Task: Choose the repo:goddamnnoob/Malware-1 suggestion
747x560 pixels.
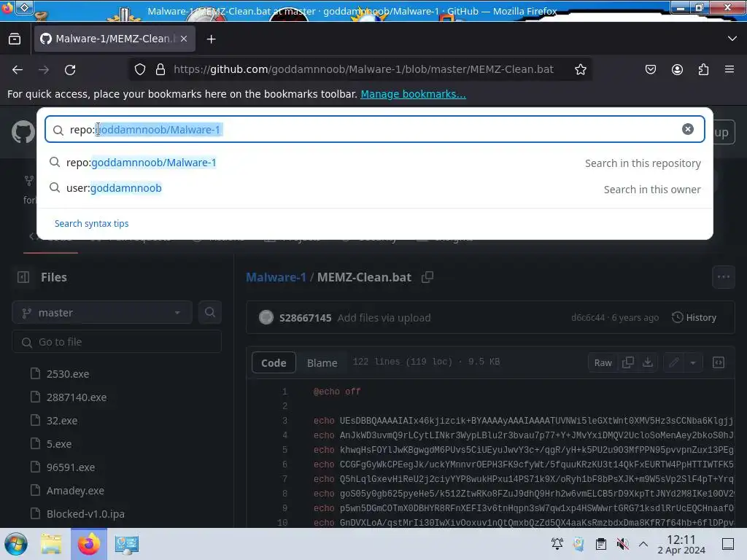Action: point(374,163)
